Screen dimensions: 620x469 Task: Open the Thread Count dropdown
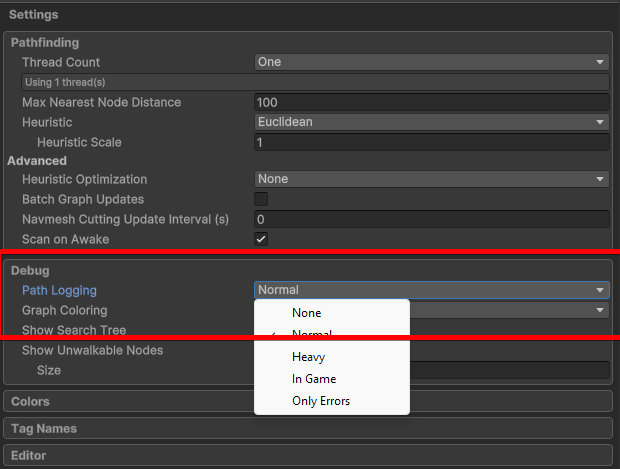point(431,62)
